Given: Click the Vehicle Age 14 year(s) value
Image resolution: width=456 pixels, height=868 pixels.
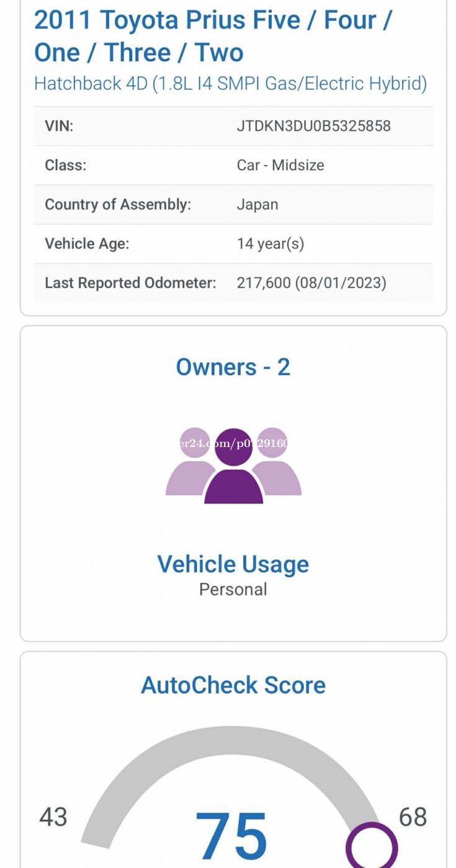Looking at the screenshot, I should [270, 244].
